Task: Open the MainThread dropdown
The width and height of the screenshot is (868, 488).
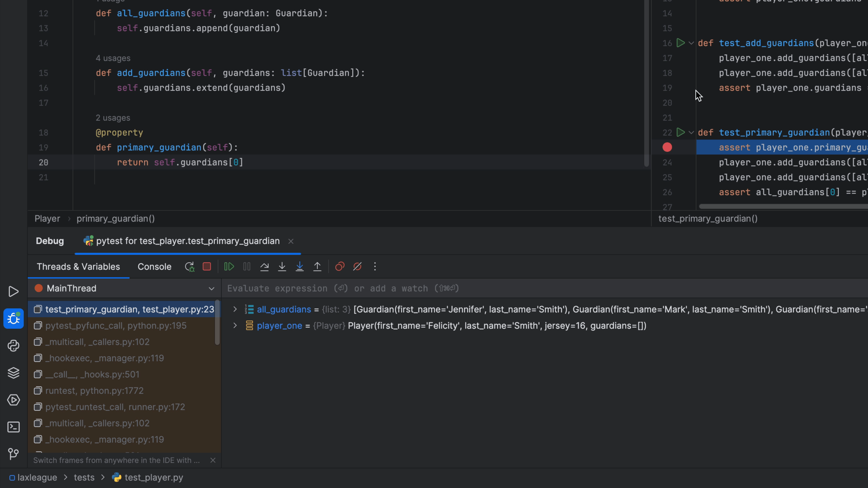Action: point(212,288)
